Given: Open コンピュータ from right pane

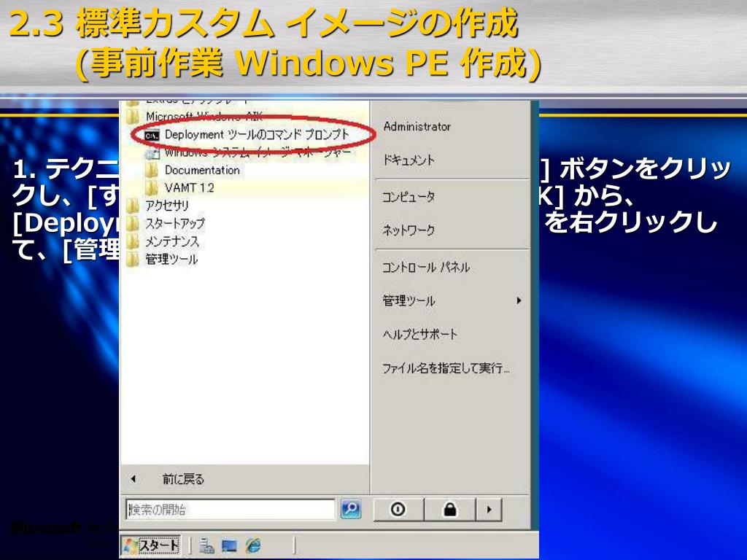Looking at the screenshot, I should pyautogui.click(x=409, y=197).
